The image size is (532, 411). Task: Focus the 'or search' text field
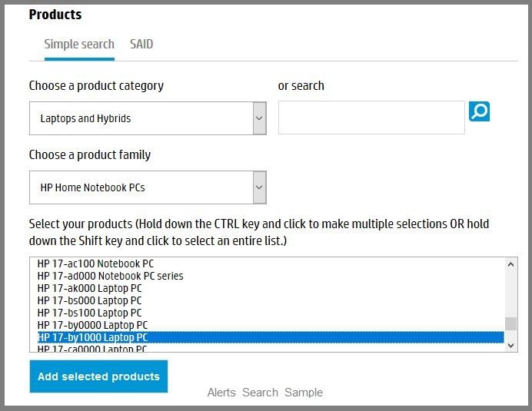(371, 118)
